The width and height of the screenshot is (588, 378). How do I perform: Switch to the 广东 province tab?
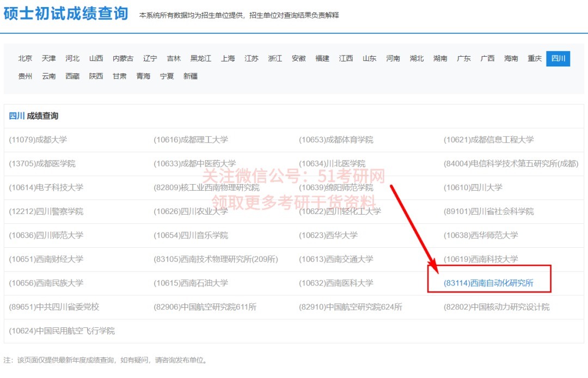pyautogui.click(x=463, y=58)
